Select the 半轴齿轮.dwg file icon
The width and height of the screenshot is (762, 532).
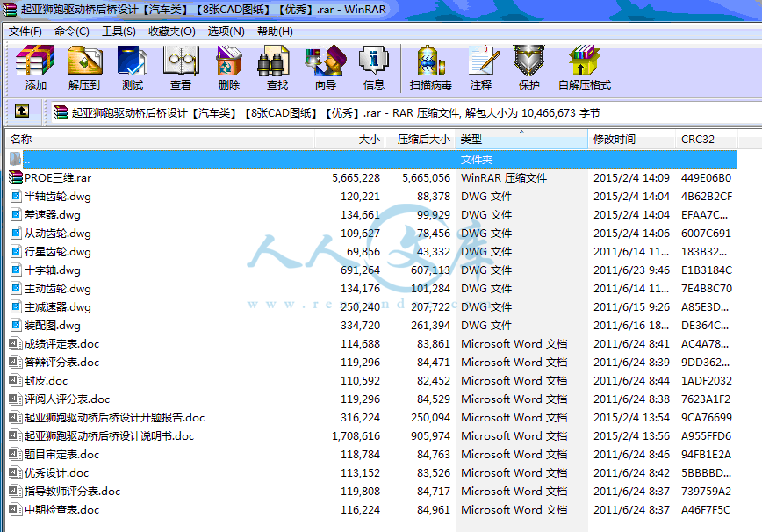(x=16, y=197)
